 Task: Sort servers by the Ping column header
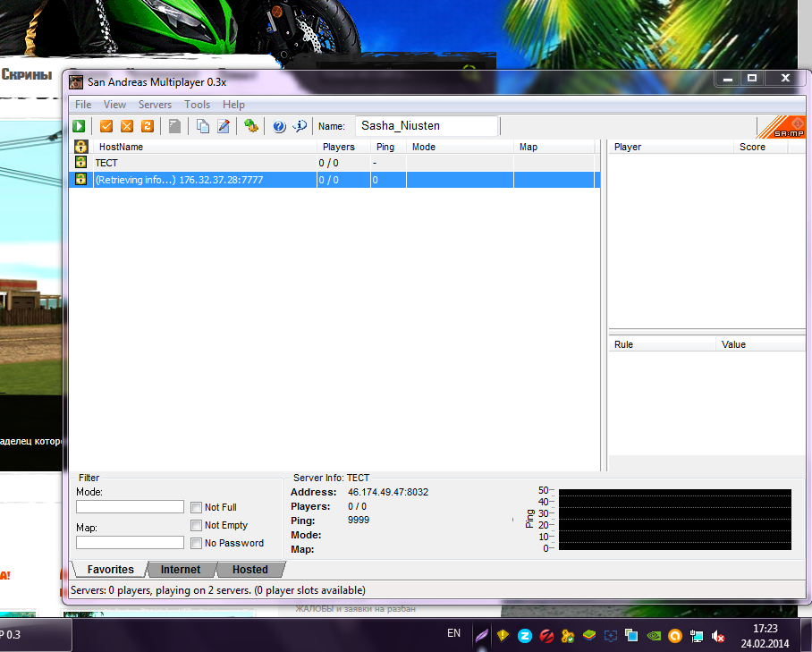tap(389, 147)
